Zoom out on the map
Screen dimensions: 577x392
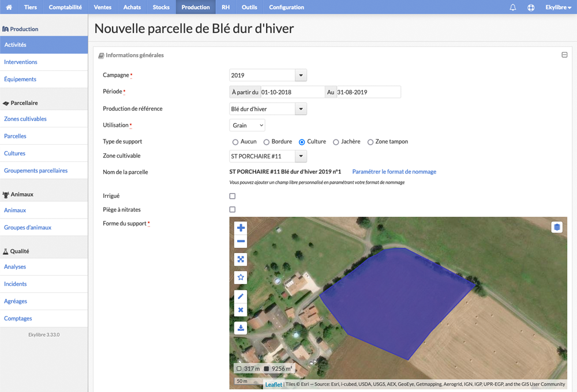coord(241,241)
